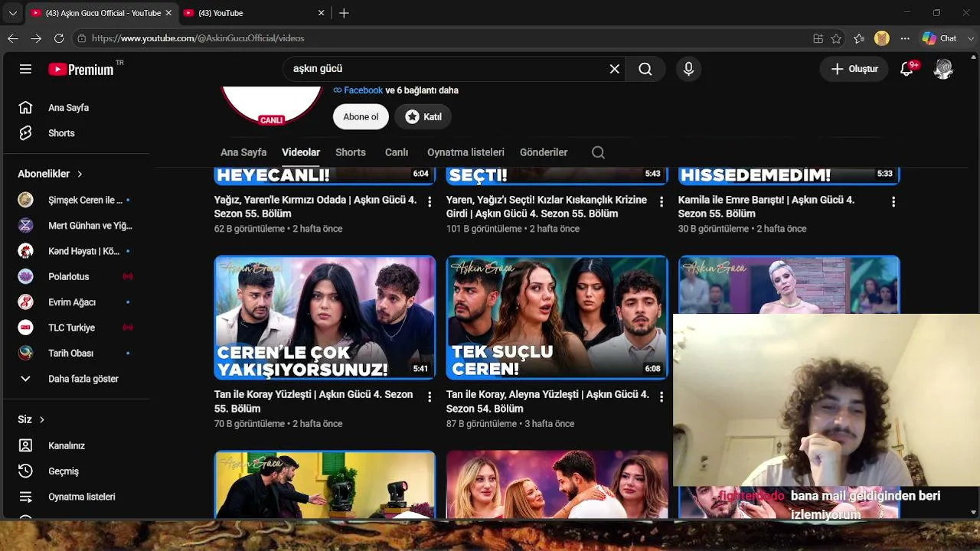Open the tab search dropdown
The height and width of the screenshot is (551, 980).
coord(12,13)
